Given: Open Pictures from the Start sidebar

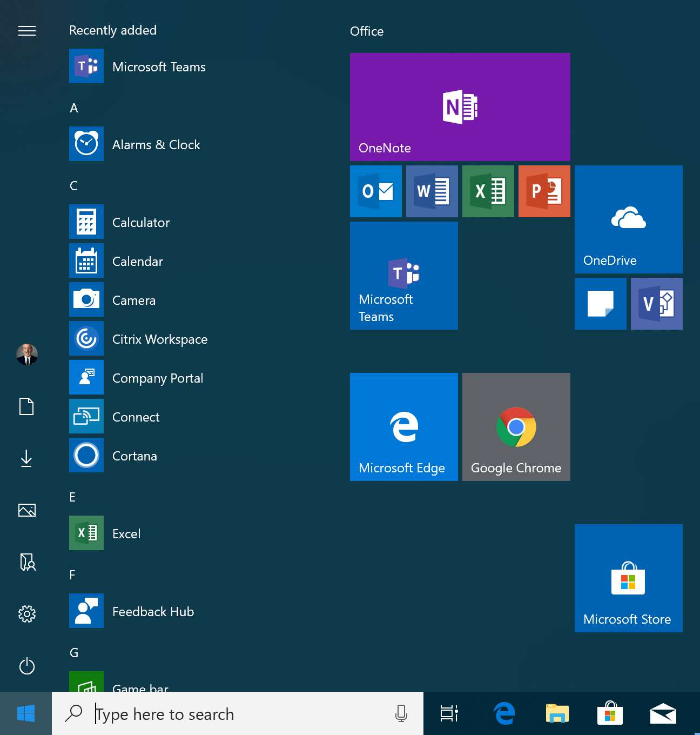Looking at the screenshot, I should point(27,510).
